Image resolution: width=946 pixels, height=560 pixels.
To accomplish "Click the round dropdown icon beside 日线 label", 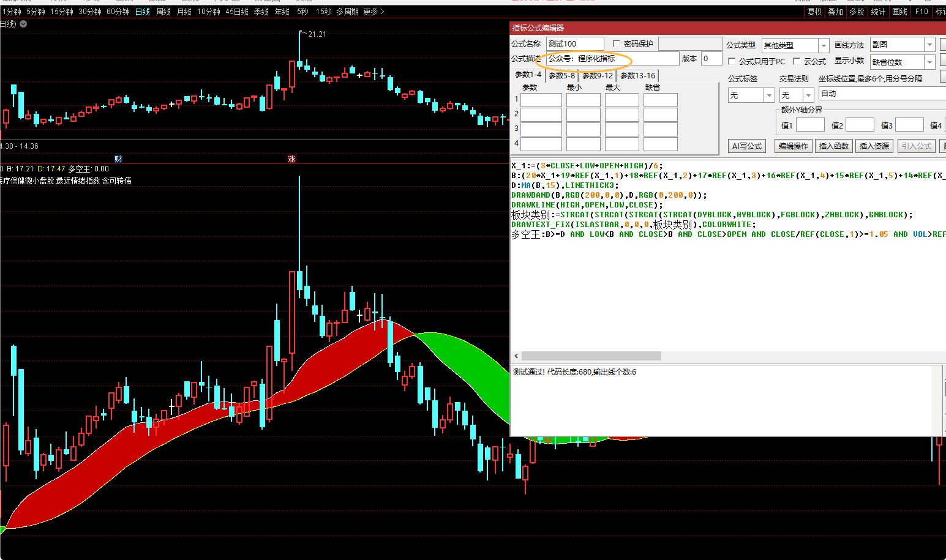I will pos(23,24).
